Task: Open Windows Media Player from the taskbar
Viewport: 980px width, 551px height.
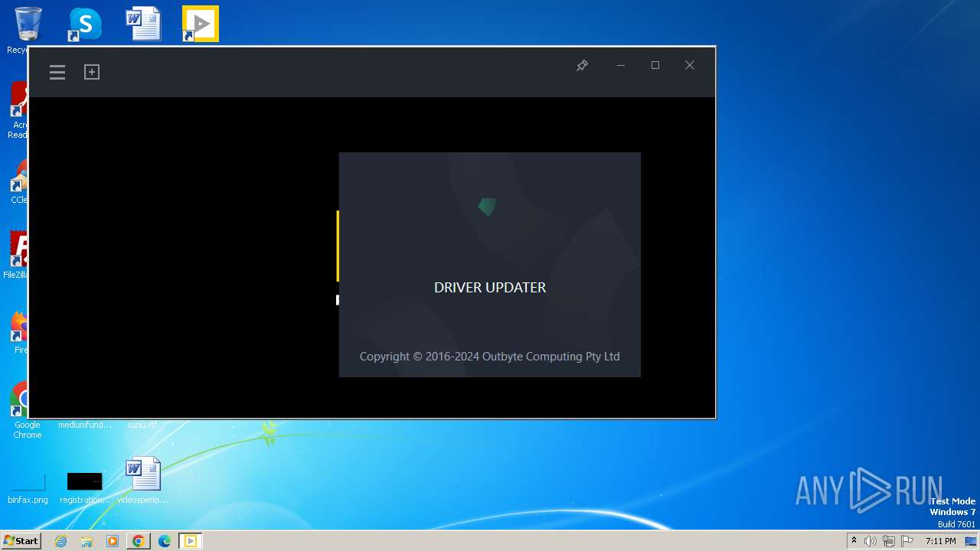Action: tap(113, 541)
